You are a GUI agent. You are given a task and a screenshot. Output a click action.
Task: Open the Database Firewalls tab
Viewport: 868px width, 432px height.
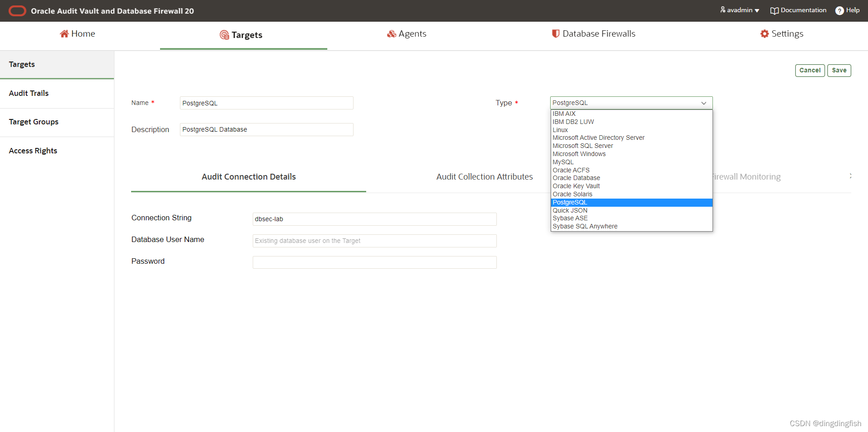point(593,33)
